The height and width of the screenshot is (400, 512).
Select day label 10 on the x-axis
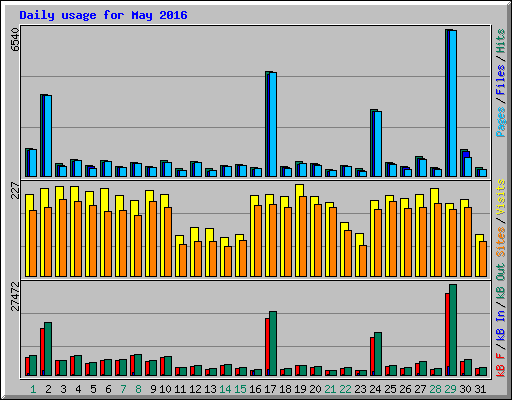165,389
